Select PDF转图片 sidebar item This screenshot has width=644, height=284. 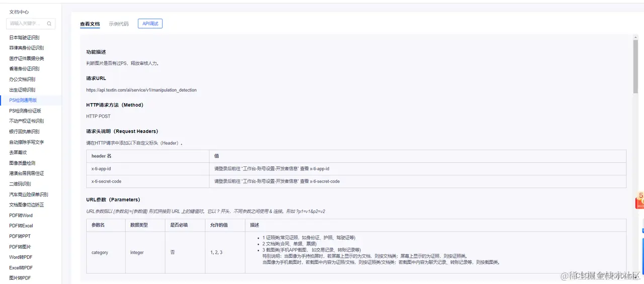coord(20,247)
